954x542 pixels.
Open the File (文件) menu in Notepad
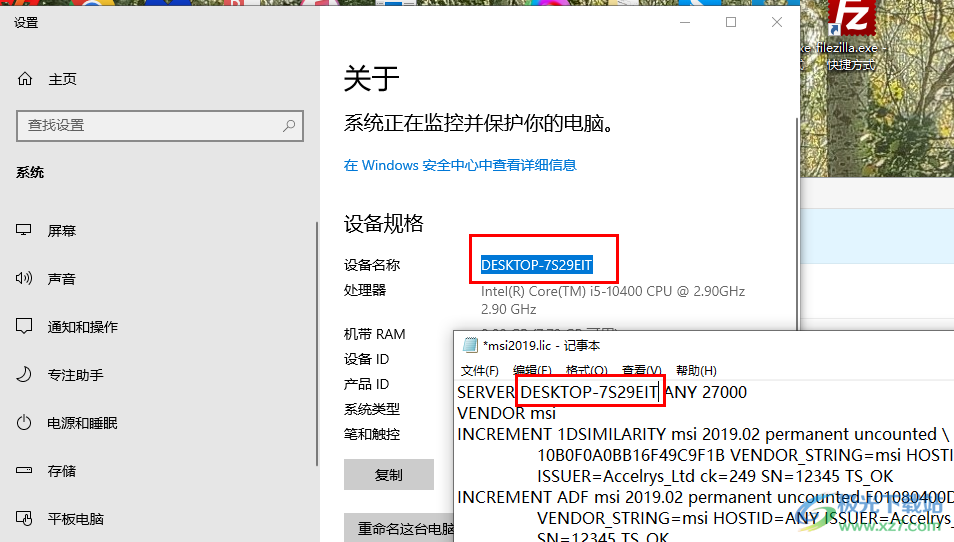click(479, 370)
